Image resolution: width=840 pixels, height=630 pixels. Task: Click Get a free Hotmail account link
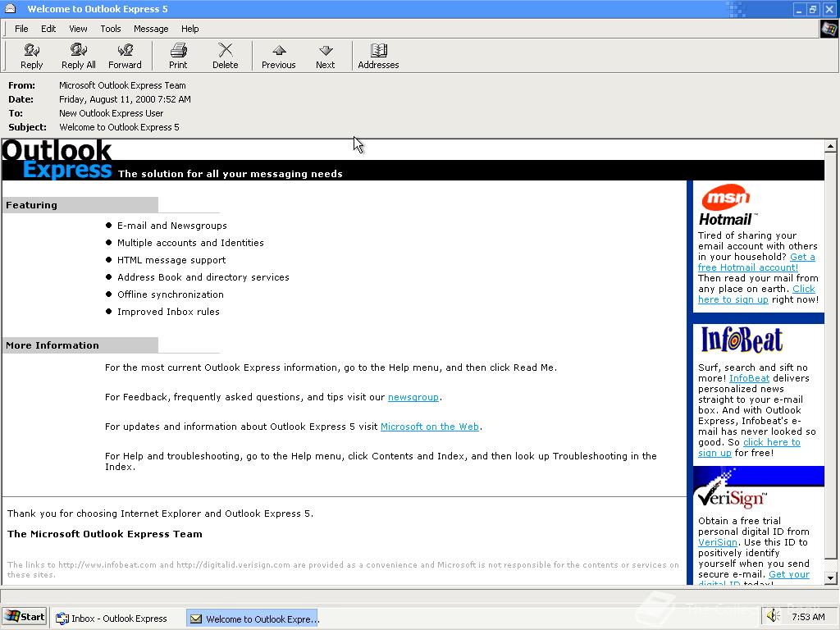tap(748, 267)
